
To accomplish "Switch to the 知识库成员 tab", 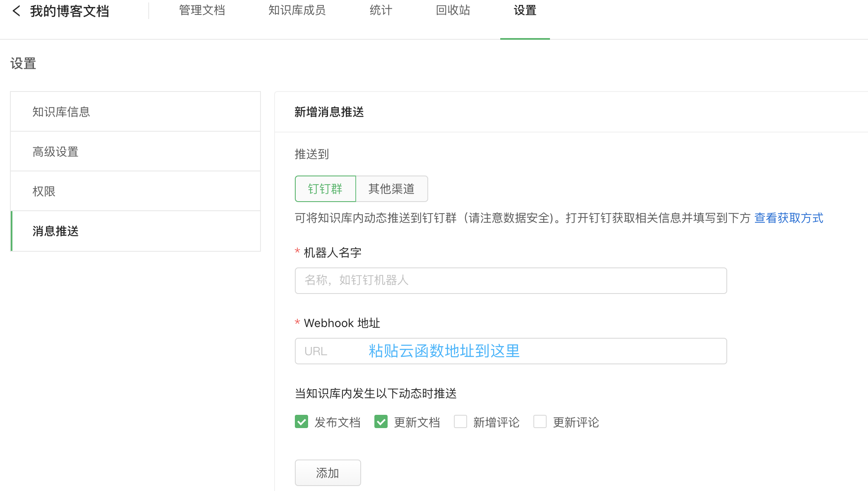I will point(297,11).
